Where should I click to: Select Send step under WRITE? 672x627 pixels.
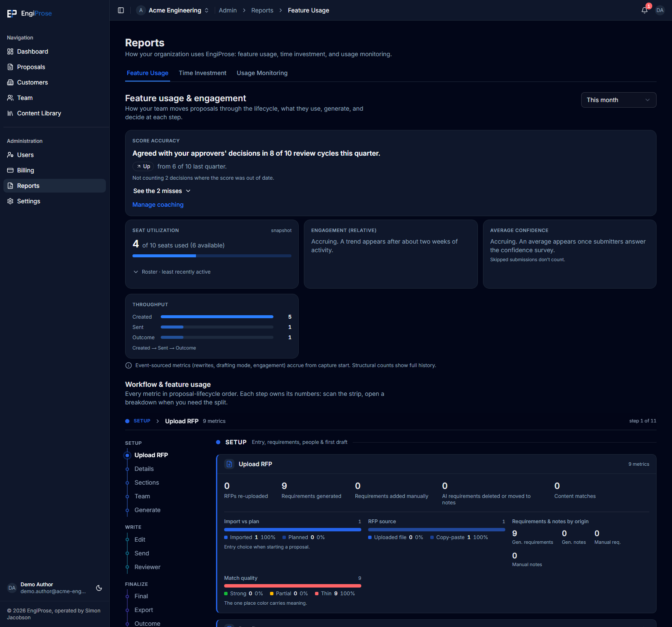pos(142,553)
